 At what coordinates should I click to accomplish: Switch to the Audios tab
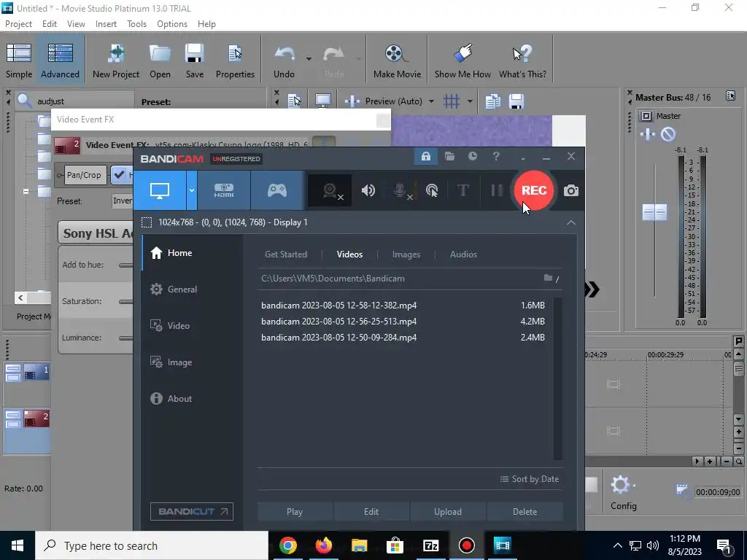tap(463, 254)
